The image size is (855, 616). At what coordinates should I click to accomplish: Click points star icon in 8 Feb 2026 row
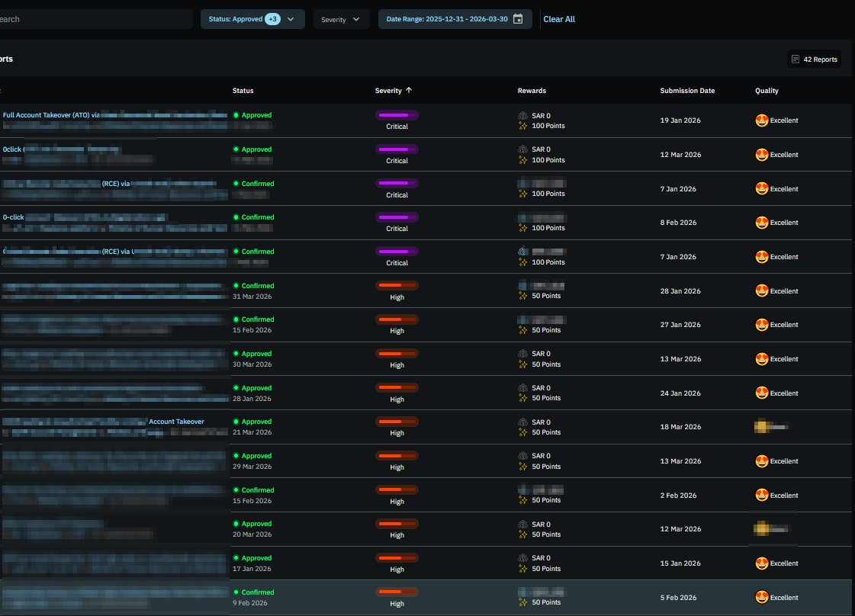[x=522, y=228]
